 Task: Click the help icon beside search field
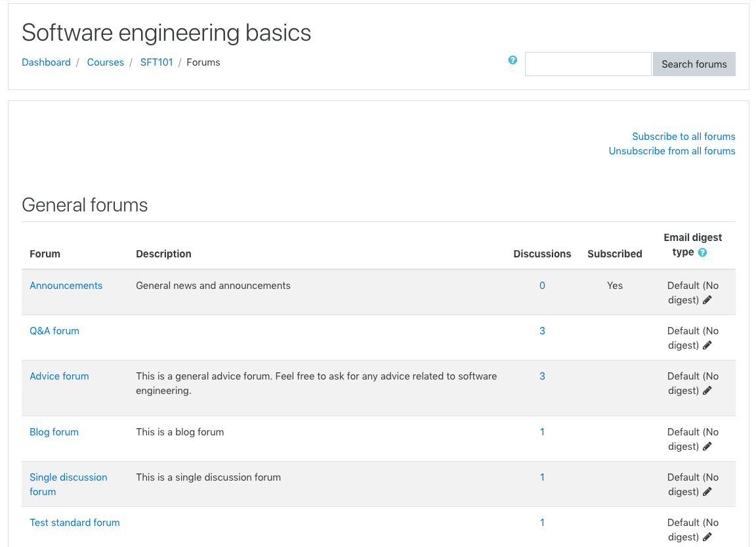513,60
